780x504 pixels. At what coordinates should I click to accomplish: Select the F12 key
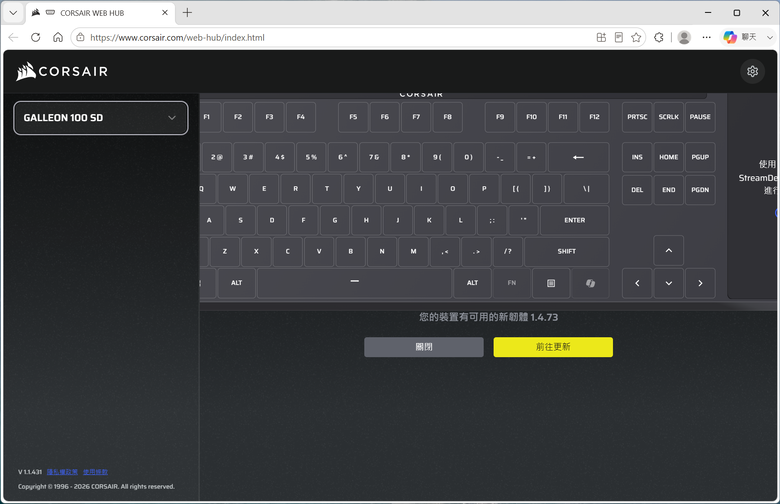tap(594, 117)
